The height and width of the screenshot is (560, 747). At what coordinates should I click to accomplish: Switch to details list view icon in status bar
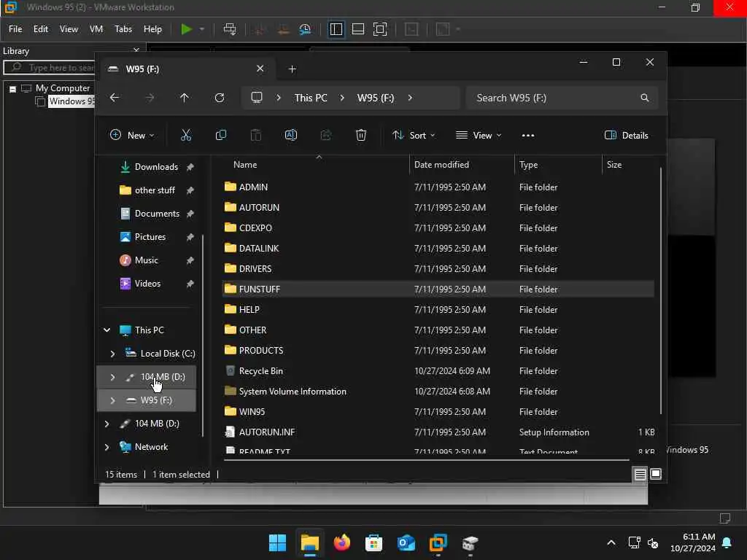pos(640,474)
